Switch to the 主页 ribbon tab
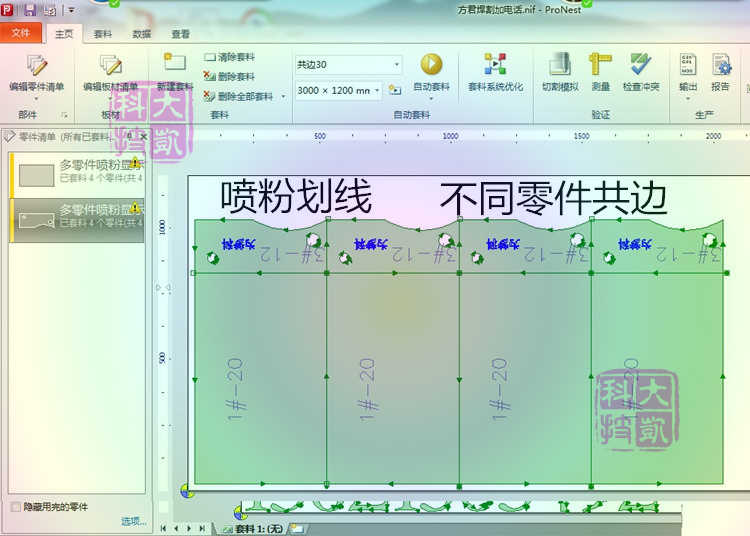This screenshot has height=536, width=750. [x=64, y=34]
